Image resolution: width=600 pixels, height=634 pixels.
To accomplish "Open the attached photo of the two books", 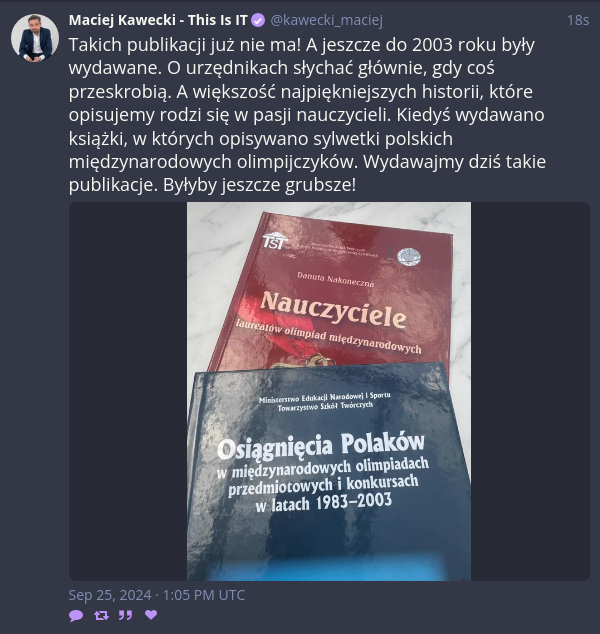I will (329, 391).
